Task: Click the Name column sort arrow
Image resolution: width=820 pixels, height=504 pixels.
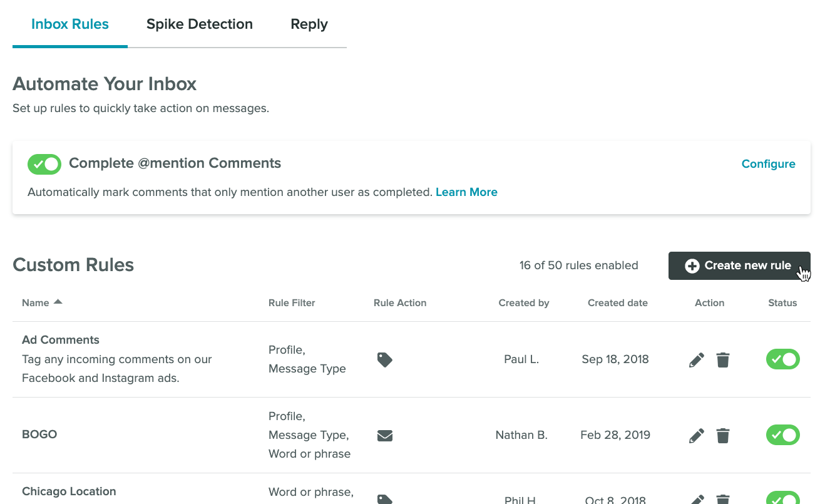Action: click(x=58, y=302)
